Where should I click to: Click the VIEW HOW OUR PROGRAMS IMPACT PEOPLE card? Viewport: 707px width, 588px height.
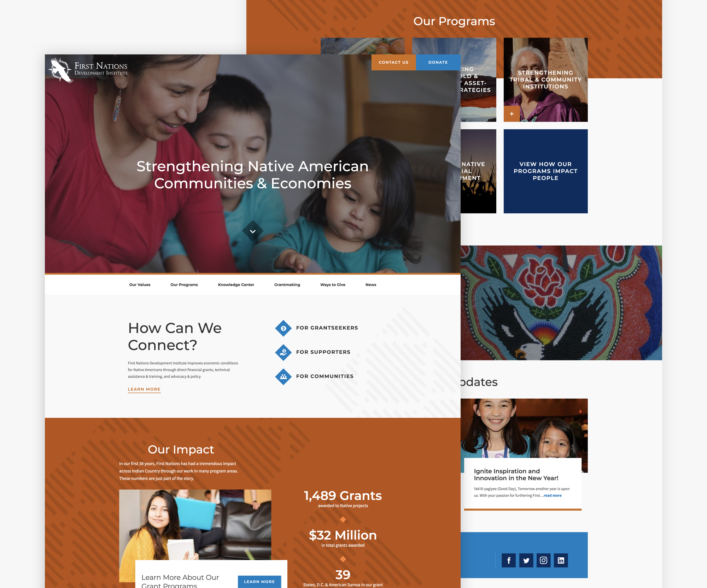pyautogui.click(x=544, y=171)
